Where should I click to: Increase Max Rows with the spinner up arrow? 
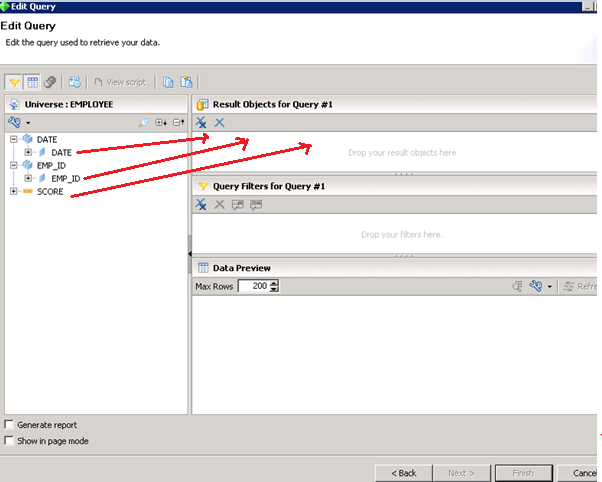point(275,283)
